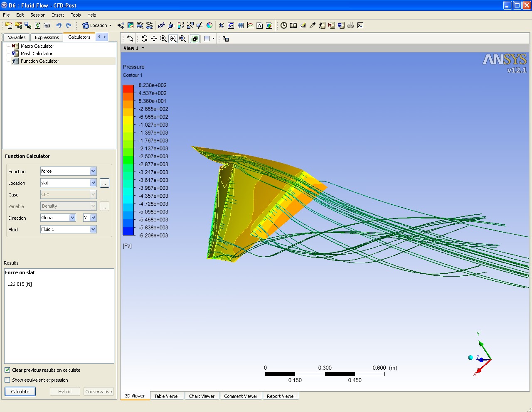532x412 pixels.
Task: Choose the Zoom tool in viewer
Action: pos(163,39)
